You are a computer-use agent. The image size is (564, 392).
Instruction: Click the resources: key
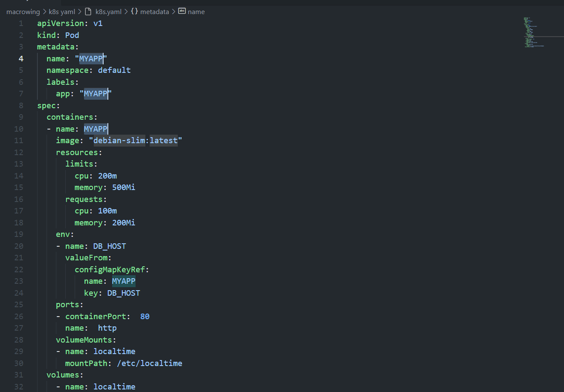(x=79, y=152)
